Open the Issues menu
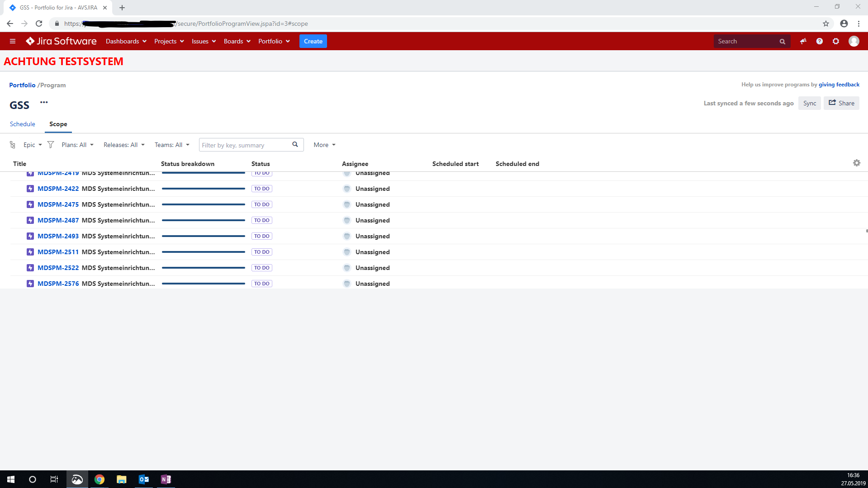Viewport: 868px width, 488px height. tap(204, 41)
